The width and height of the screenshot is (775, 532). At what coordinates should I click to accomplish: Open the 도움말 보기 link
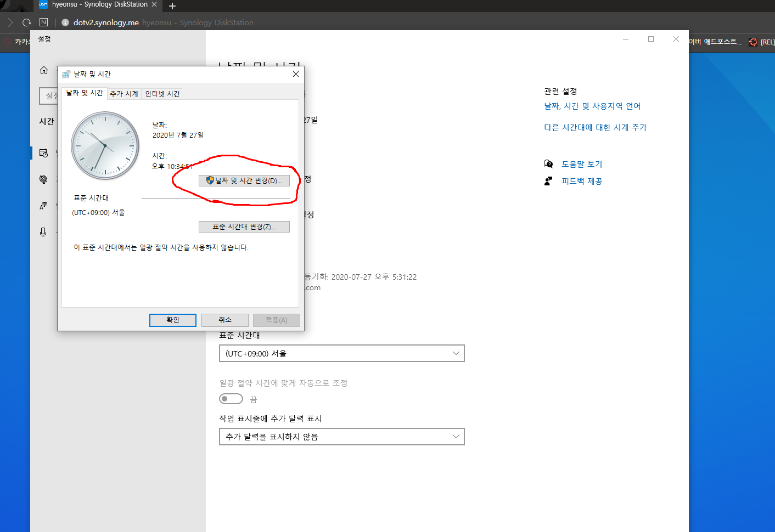click(582, 165)
